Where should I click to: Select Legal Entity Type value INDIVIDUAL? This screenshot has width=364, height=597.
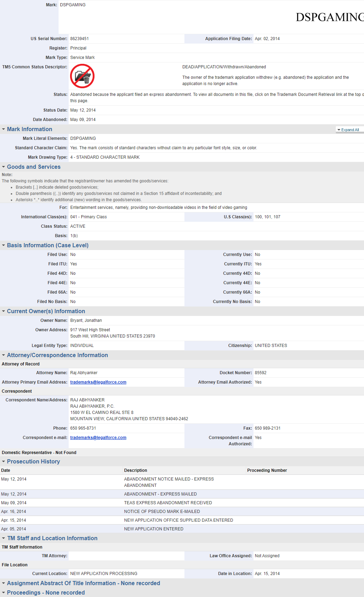[82, 346]
